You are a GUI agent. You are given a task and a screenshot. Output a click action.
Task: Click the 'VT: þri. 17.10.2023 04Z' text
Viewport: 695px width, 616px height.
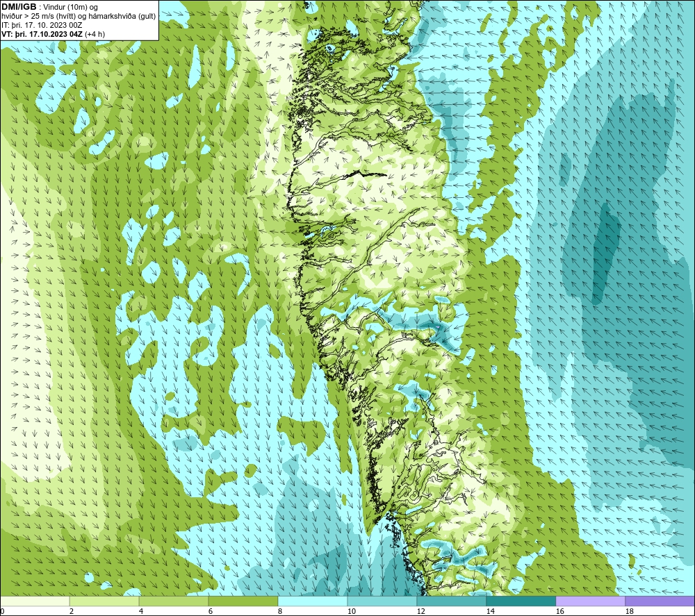pos(42,34)
